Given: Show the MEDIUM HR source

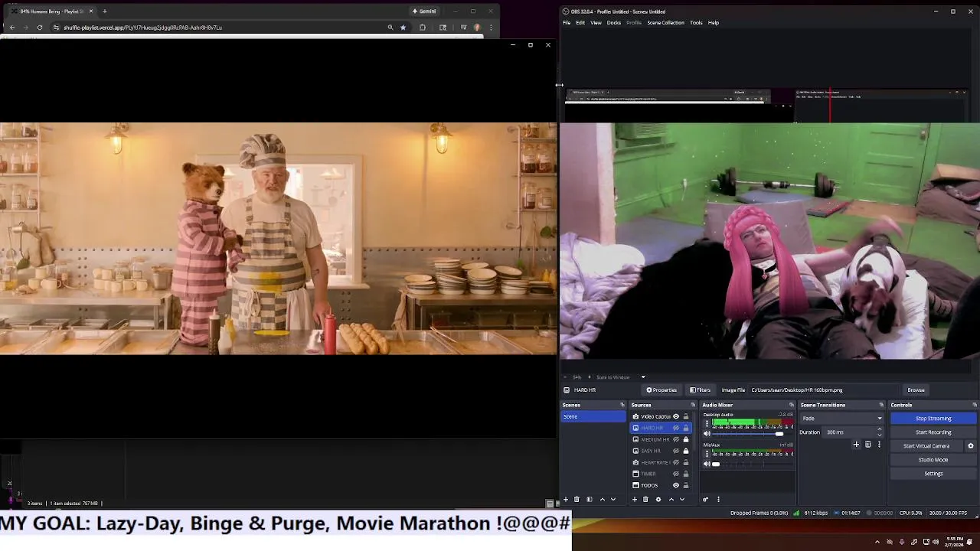Looking at the screenshot, I should pyautogui.click(x=676, y=439).
